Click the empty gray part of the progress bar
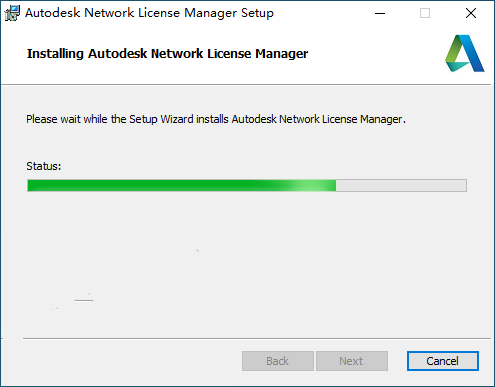This screenshot has width=495, height=387. [x=401, y=185]
